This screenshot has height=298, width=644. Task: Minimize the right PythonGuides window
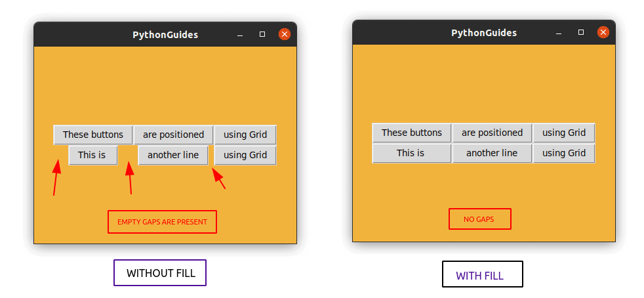559,33
